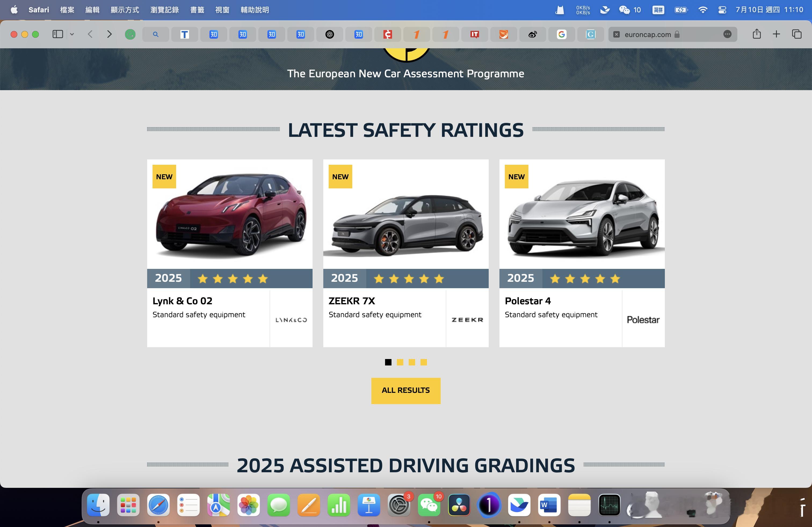Image resolution: width=812 pixels, height=527 pixels.
Task: Switch to the blue T tab
Action: tap(184, 34)
